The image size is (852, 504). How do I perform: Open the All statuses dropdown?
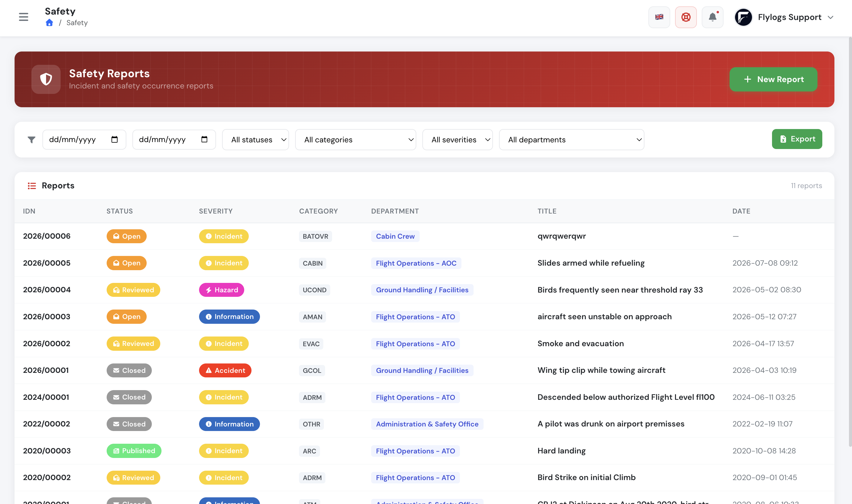coord(255,140)
